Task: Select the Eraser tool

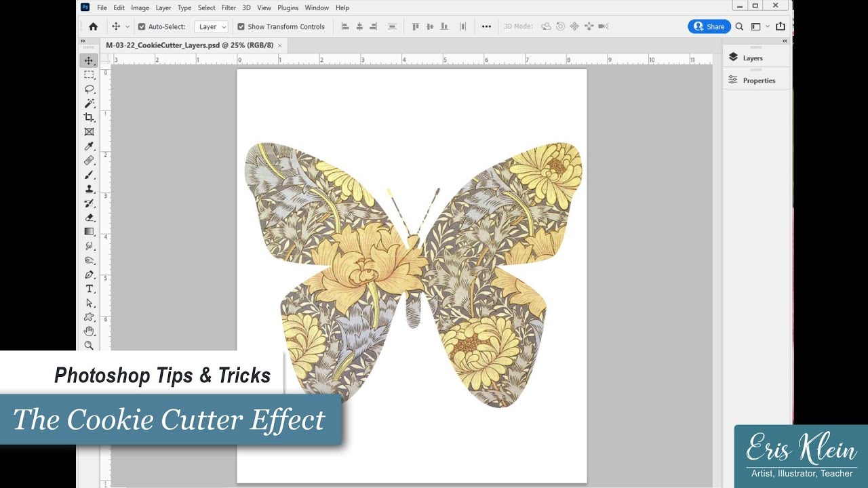Action: click(x=89, y=218)
